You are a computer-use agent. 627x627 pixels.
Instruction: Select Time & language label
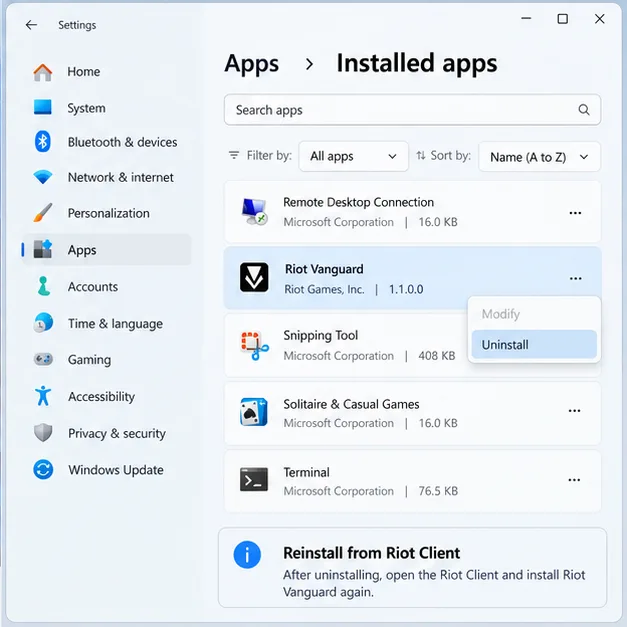point(116,323)
